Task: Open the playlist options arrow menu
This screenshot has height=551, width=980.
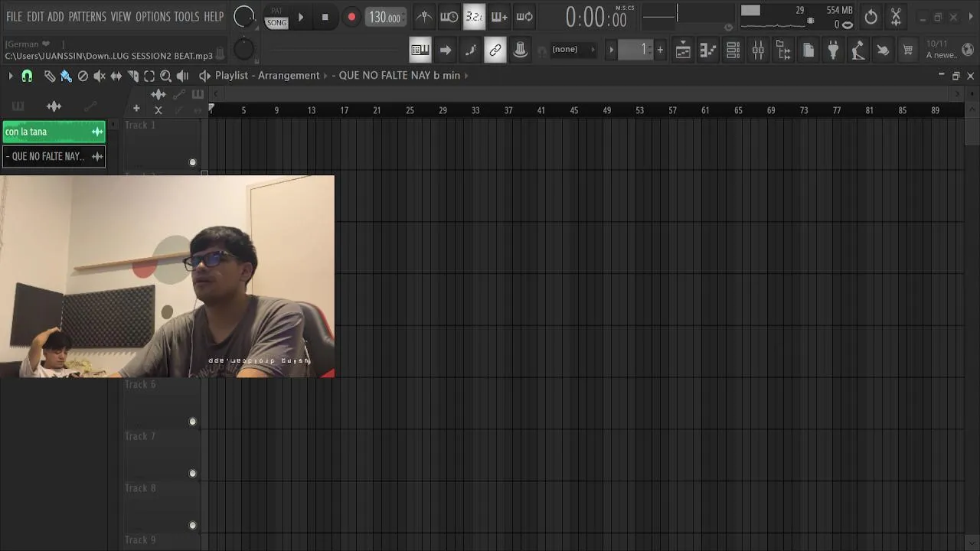Action: pyautogui.click(x=11, y=76)
